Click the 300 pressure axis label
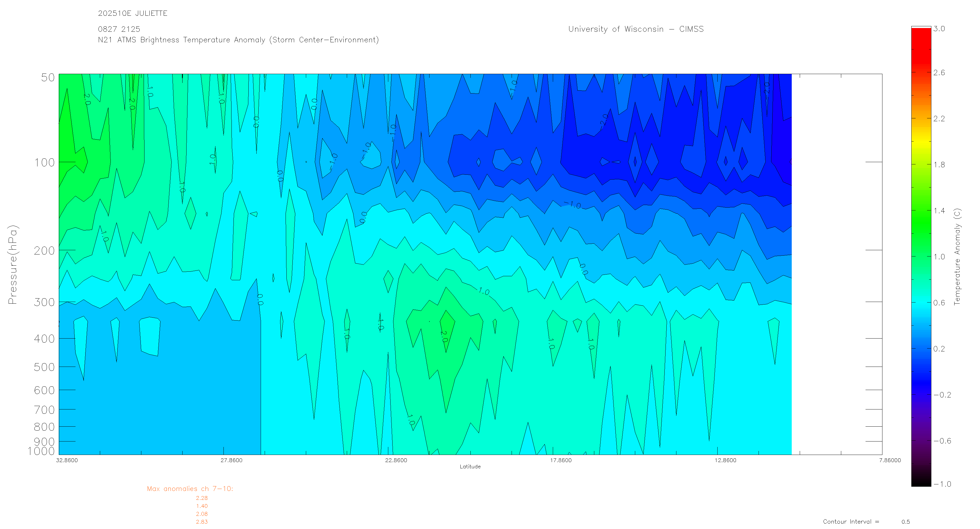 [x=45, y=302]
